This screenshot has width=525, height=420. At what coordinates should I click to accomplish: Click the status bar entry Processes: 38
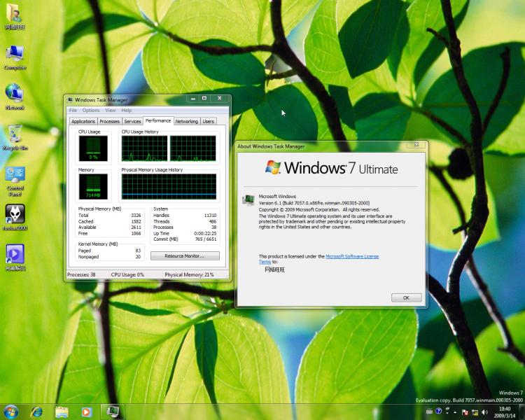point(81,274)
